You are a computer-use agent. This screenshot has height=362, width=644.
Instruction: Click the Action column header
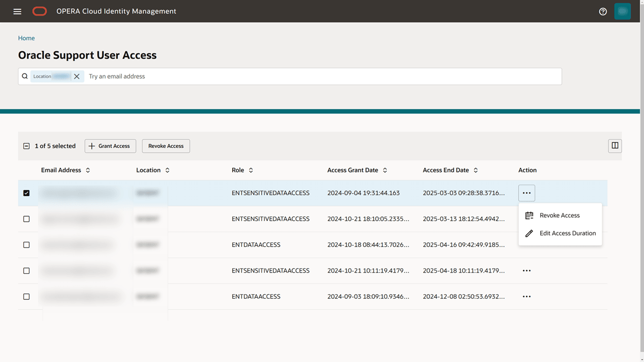527,170
